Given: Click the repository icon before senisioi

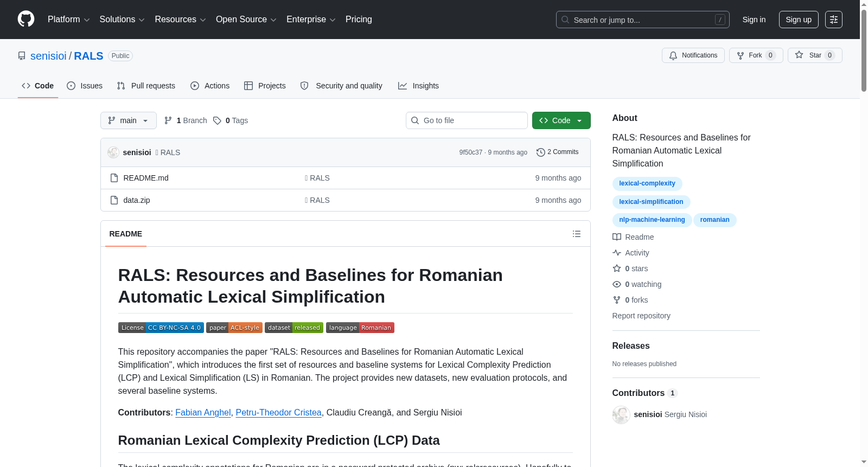Looking at the screenshot, I should 22,56.
